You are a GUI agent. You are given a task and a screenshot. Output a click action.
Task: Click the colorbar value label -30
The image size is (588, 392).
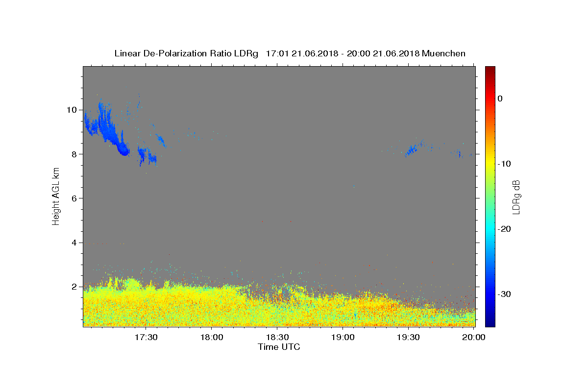(505, 294)
